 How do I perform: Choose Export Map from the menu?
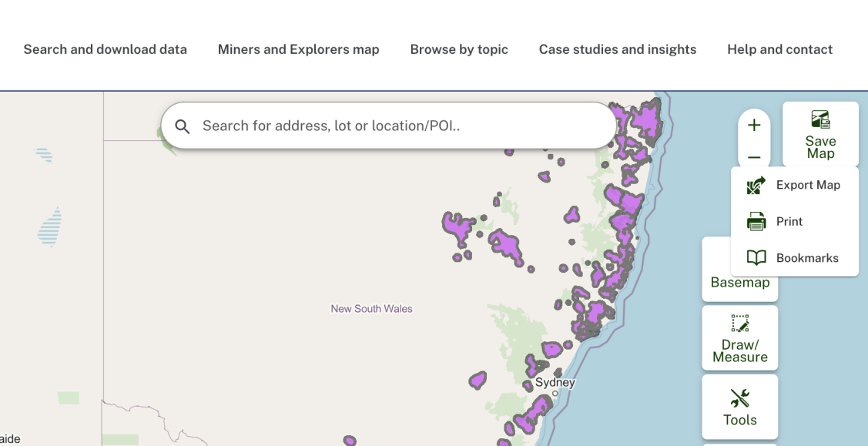click(794, 185)
